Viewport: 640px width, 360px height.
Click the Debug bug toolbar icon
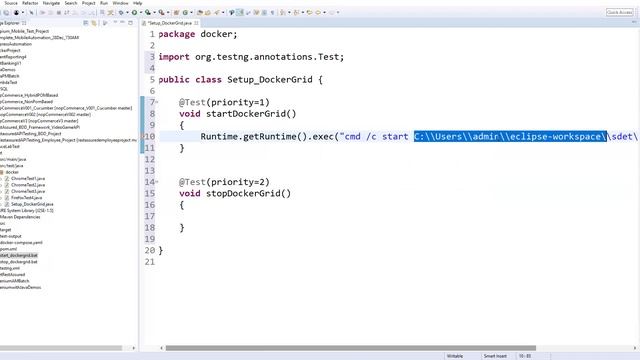[x=121, y=13]
